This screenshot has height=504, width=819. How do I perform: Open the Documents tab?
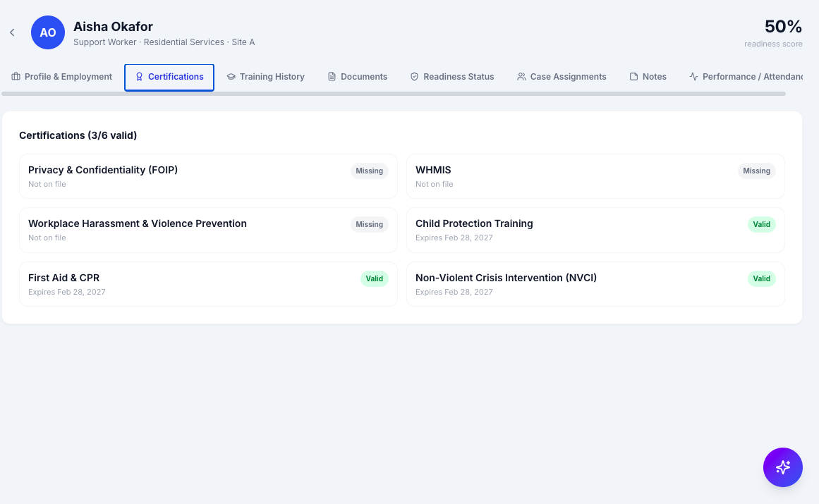(x=358, y=77)
